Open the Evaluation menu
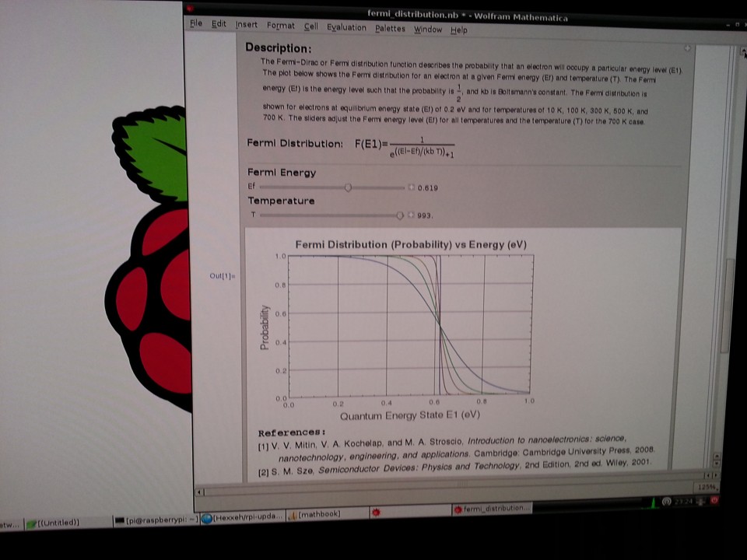The height and width of the screenshot is (560, 747). [346, 28]
